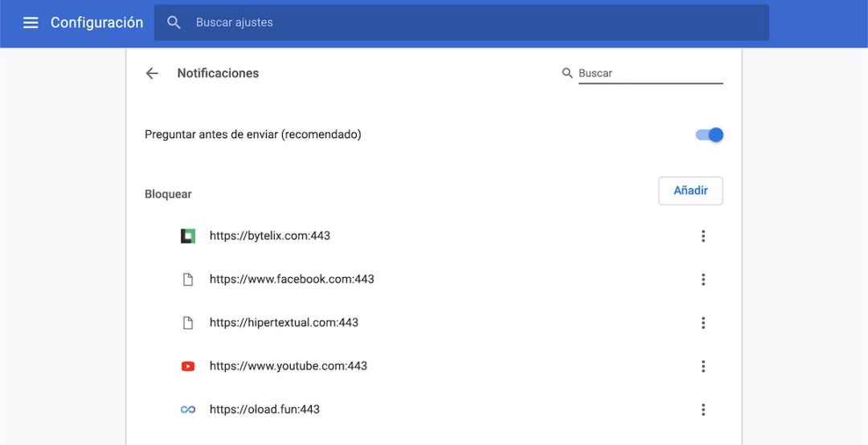The image size is (868, 445).
Task: Click the magnifier icon in Buscar ajustes bar
Action: pos(174,22)
